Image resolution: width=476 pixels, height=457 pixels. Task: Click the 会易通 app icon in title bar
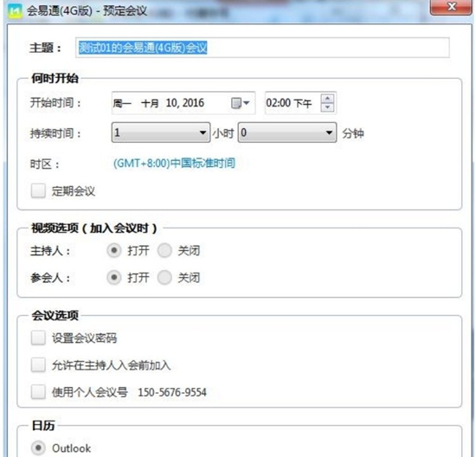click(15, 11)
